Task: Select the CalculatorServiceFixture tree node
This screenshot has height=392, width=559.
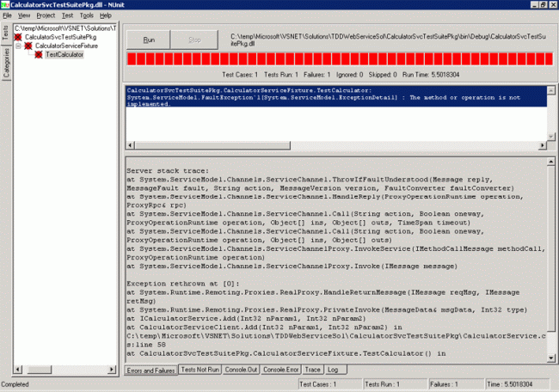Action: pos(66,46)
